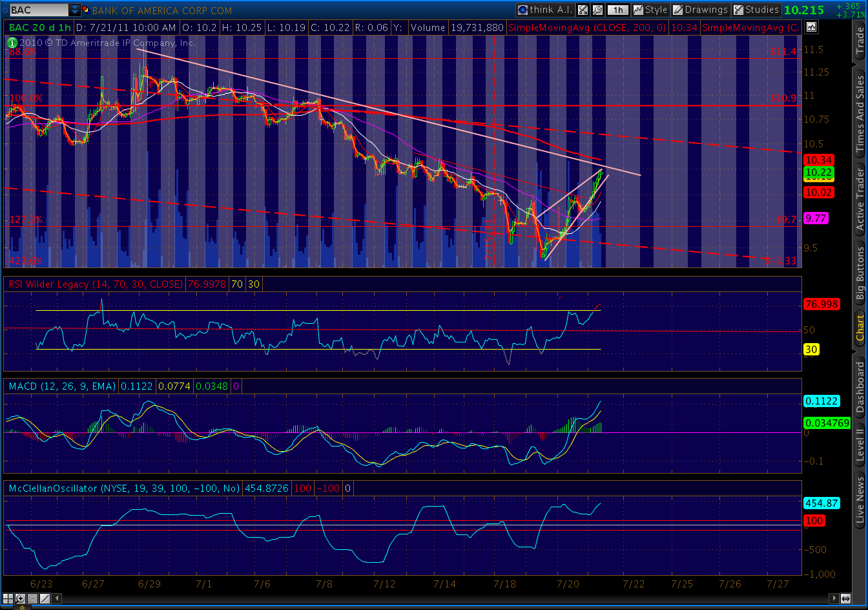The image size is (868, 610).
Task: Click the BANK OF AMERICA CORP COM title
Action: tap(161, 10)
